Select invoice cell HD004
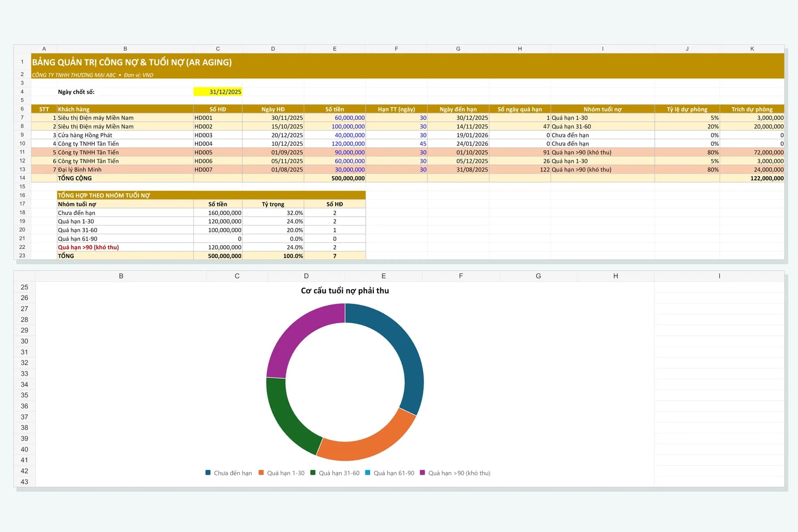This screenshot has width=798, height=532. [x=218, y=144]
